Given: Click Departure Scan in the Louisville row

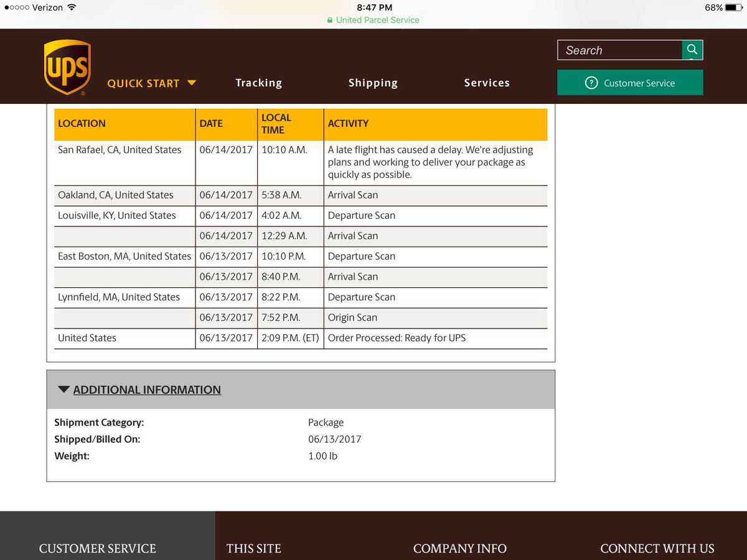Looking at the screenshot, I should [x=362, y=215].
